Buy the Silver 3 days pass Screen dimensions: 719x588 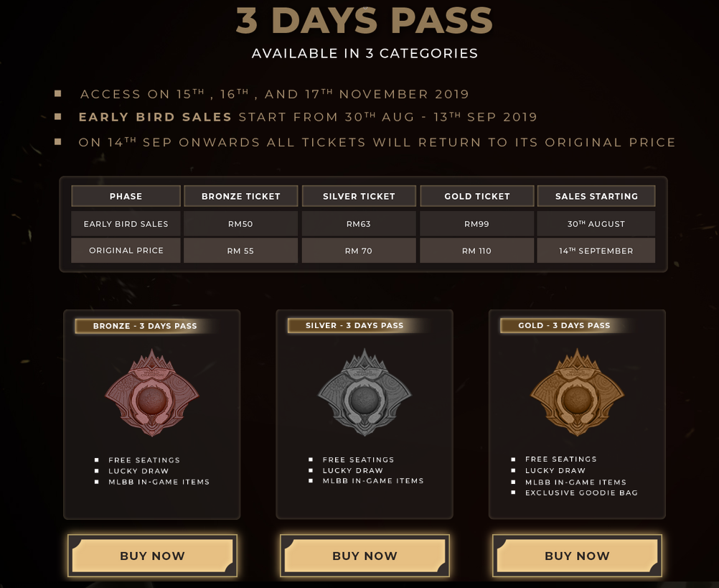click(365, 556)
